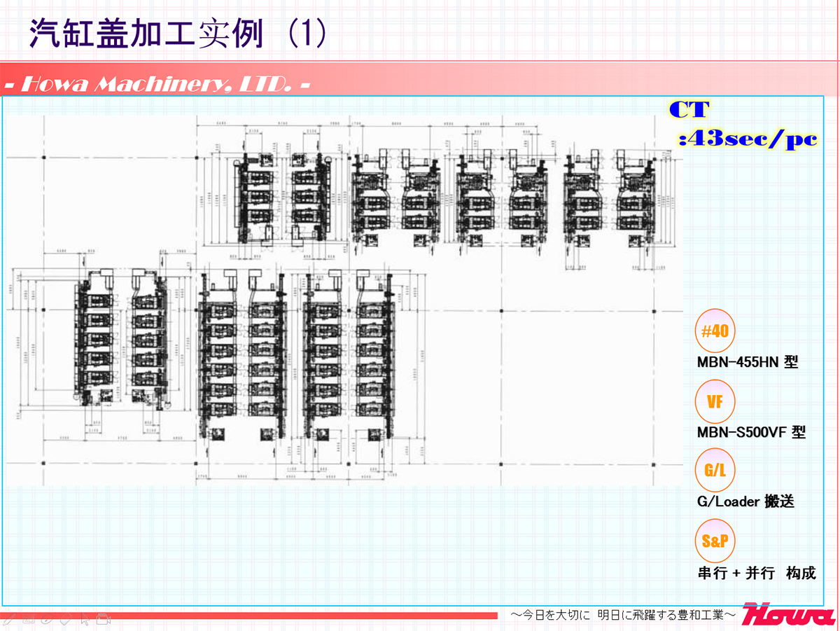Choose the eraser tool icon
This screenshot has height=631, width=840.
click(x=66, y=618)
